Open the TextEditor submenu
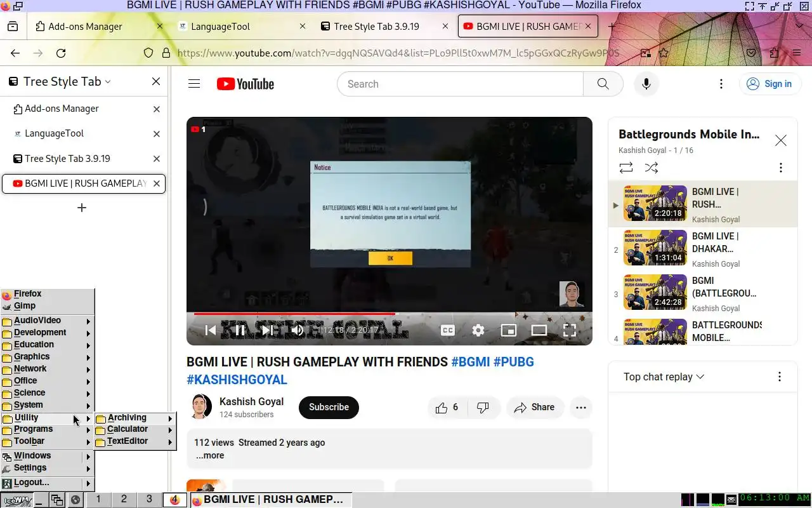This screenshot has width=812, height=508. [x=135, y=441]
